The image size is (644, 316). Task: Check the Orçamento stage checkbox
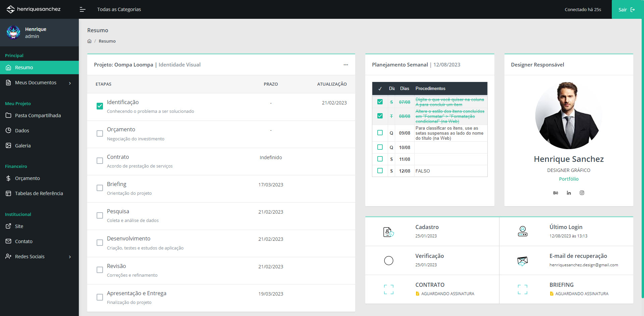[100, 134]
